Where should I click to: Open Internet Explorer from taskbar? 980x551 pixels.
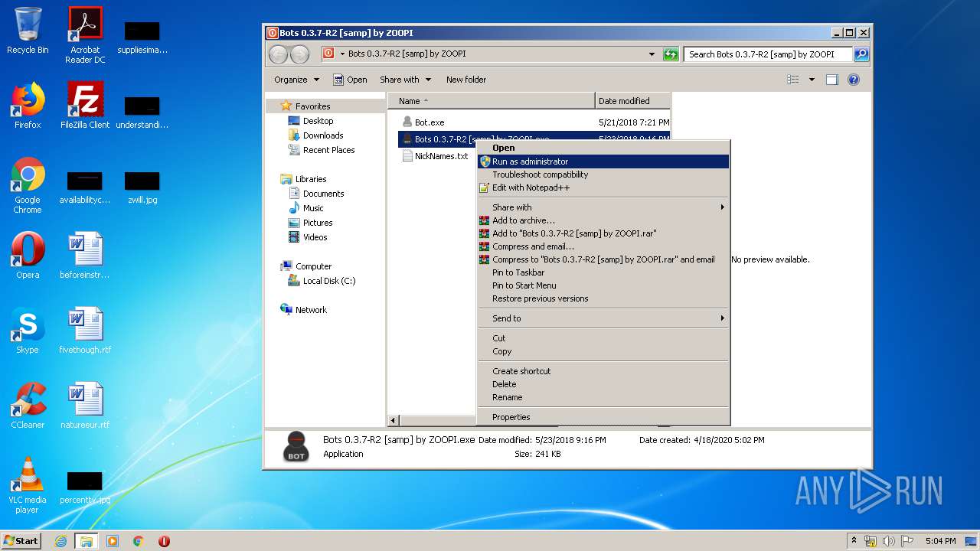point(60,541)
